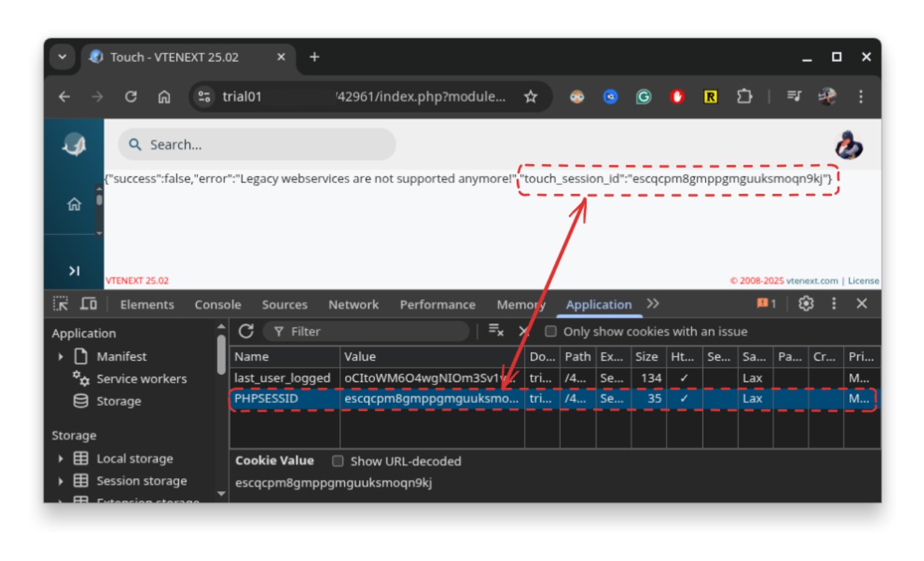The height and width of the screenshot is (561, 924).
Task: Go back to previous page
Action: tap(64, 97)
